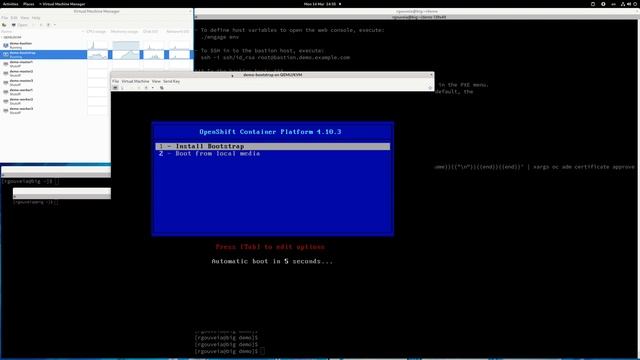Click the Shut down icon in Virtual Machine Manager toolbar

pos(48,25)
